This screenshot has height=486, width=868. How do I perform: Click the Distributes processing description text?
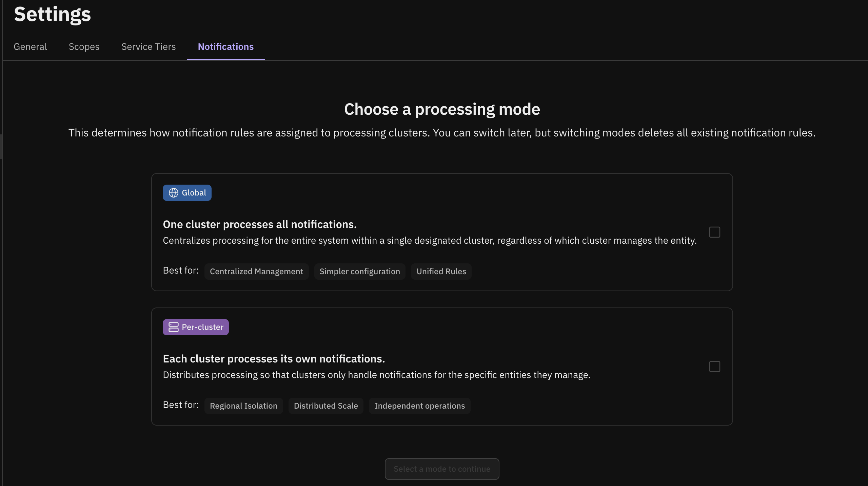click(376, 375)
